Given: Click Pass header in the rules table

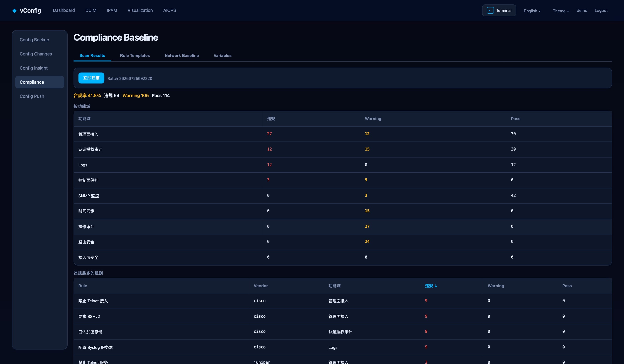Looking at the screenshot, I should pos(567,286).
